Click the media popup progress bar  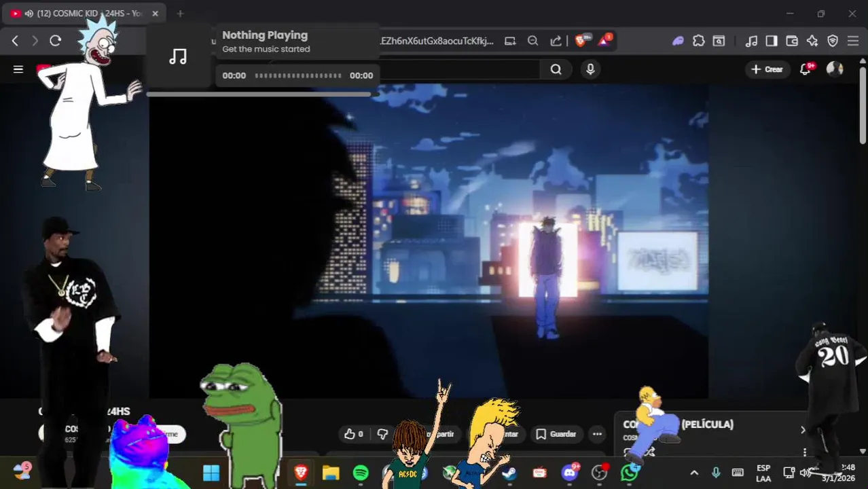click(x=298, y=75)
